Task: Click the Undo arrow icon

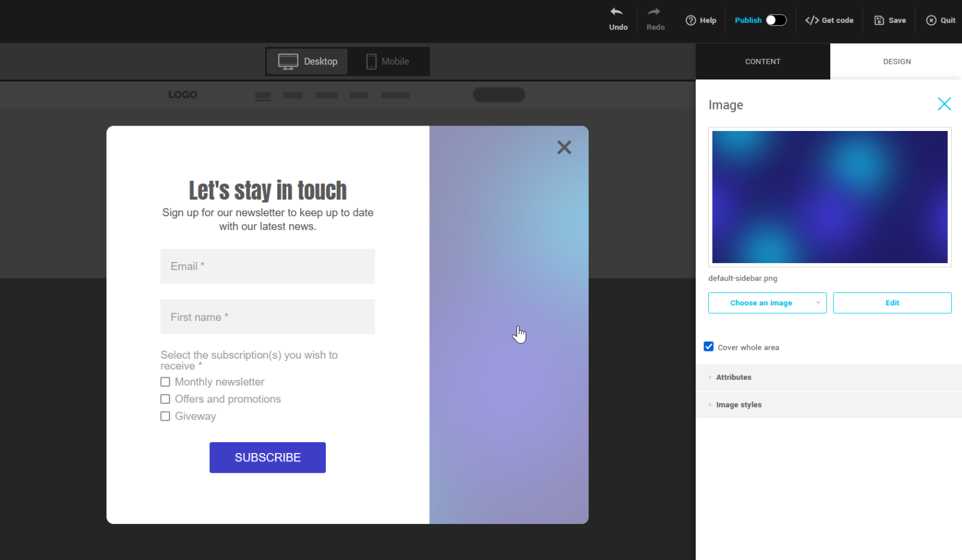Action: (617, 12)
